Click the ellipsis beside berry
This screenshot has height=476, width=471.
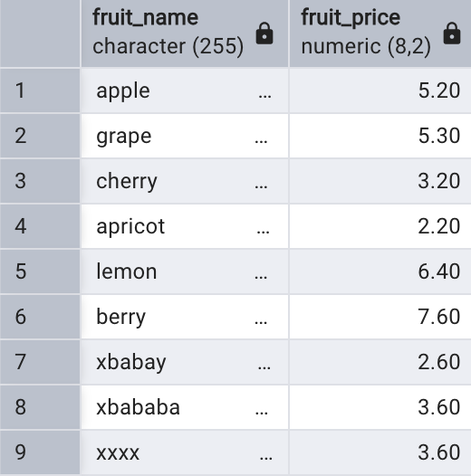point(261,323)
